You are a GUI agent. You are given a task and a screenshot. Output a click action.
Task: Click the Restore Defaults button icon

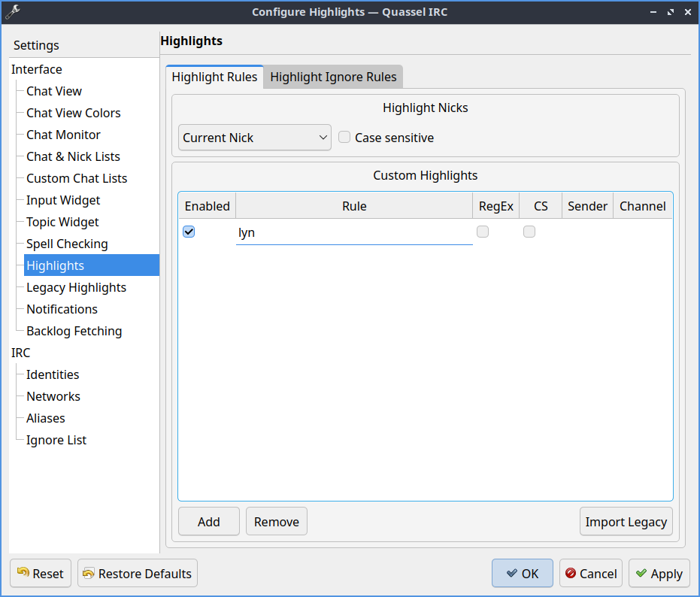click(x=89, y=574)
